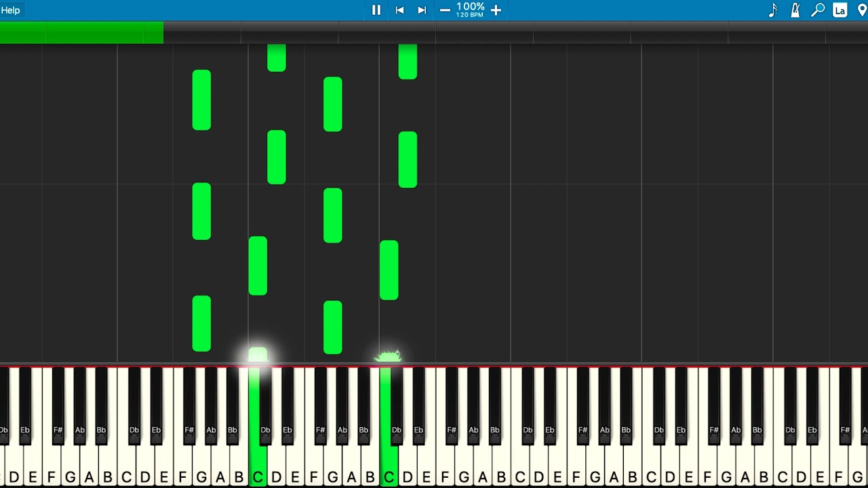Toggle the La key labels button
This screenshot has width=868, height=488.
[x=840, y=10]
